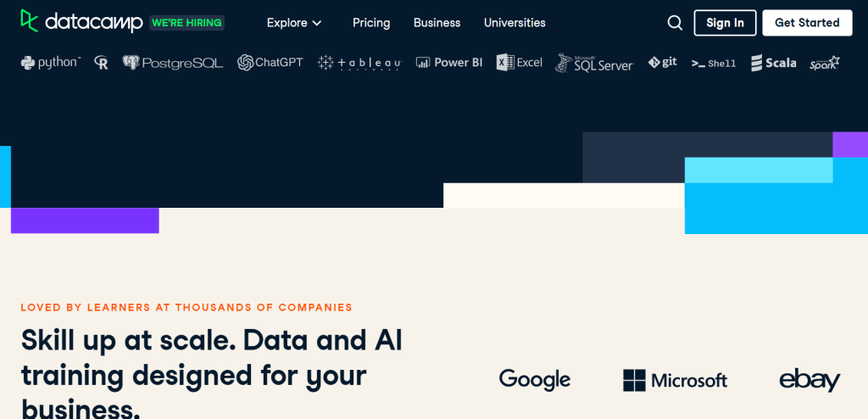Go to the Business menu item
Image resolution: width=868 pixels, height=419 pixels.
tap(437, 23)
